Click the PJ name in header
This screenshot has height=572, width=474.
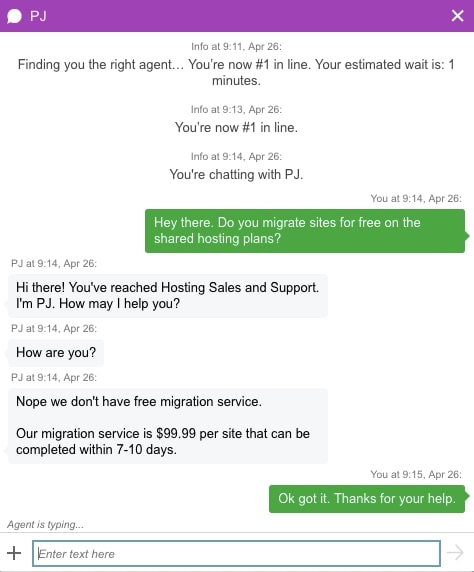click(38, 16)
